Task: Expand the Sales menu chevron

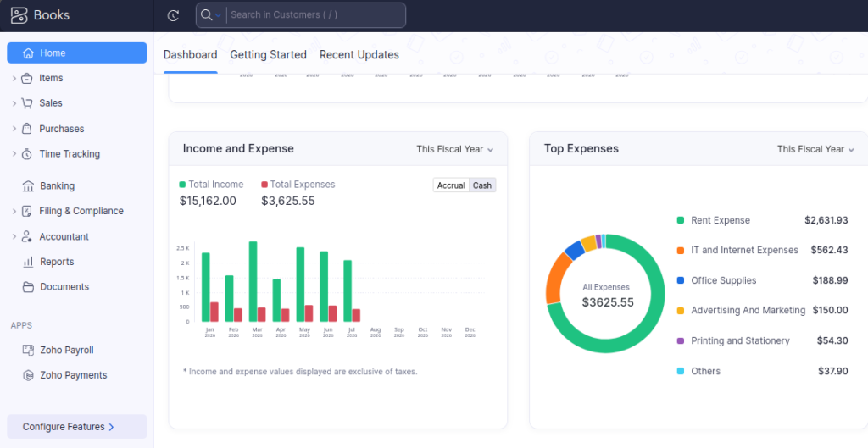Action: point(14,103)
